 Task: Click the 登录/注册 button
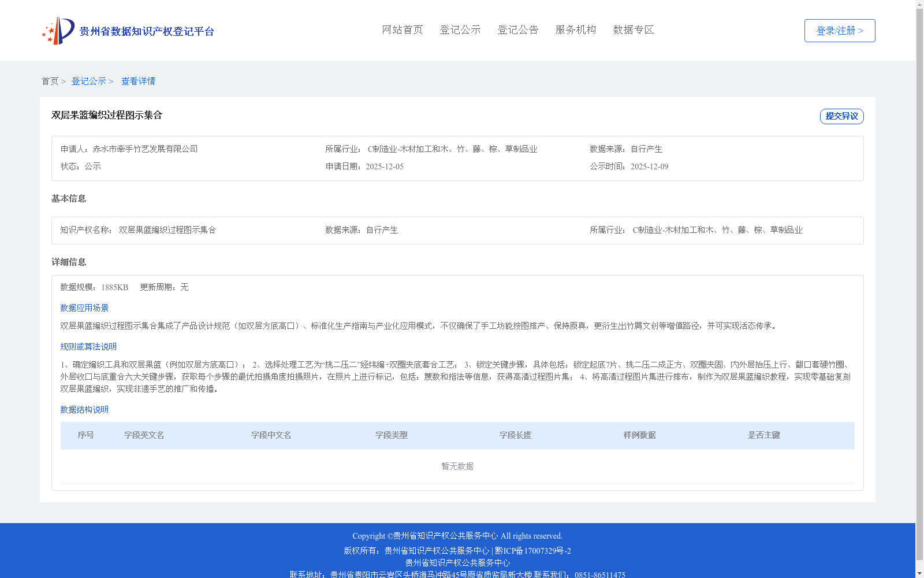(840, 31)
